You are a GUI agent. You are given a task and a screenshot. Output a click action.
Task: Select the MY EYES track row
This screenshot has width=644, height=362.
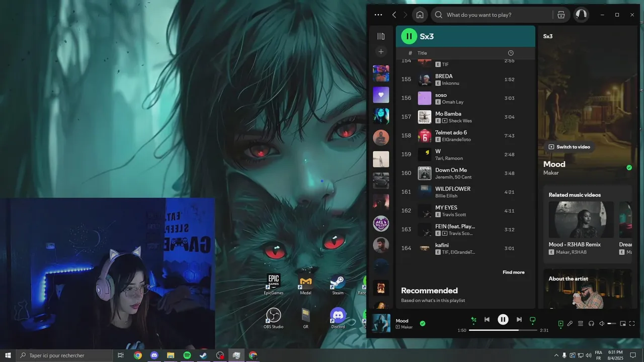(x=465, y=211)
